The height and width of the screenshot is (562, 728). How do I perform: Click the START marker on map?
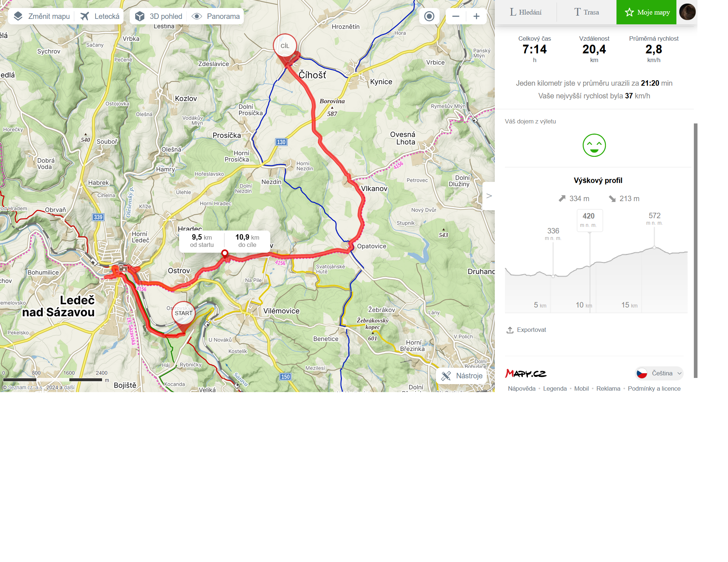coord(183,313)
